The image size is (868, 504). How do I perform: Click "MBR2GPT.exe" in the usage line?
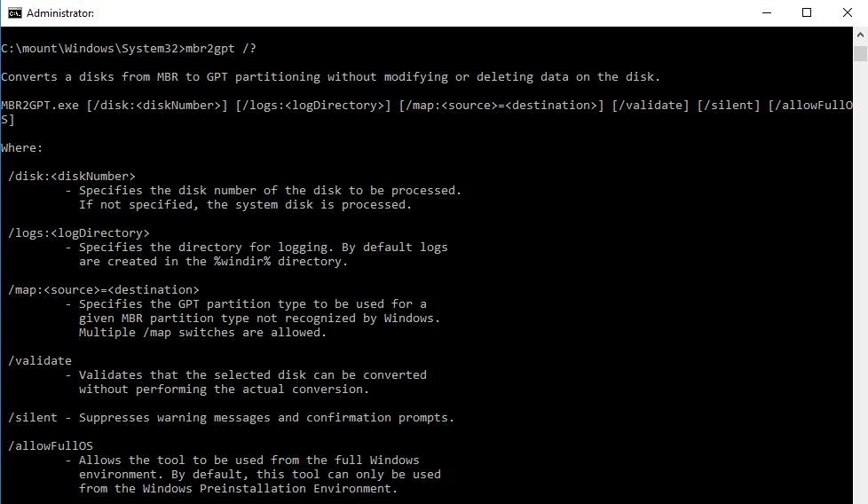coord(40,106)
